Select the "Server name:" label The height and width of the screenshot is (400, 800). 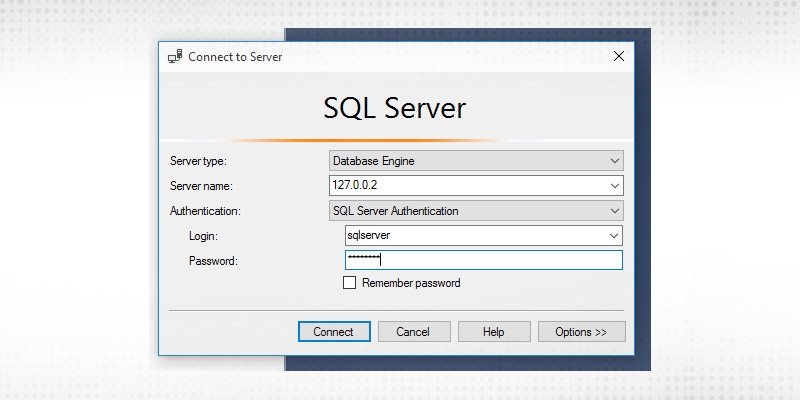(x=201, y=186)
